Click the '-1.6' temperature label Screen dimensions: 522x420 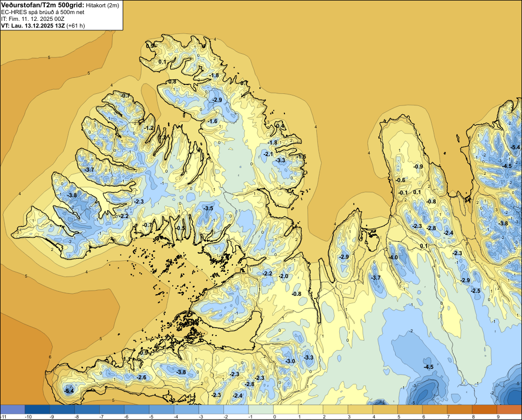tap(212, 121)
